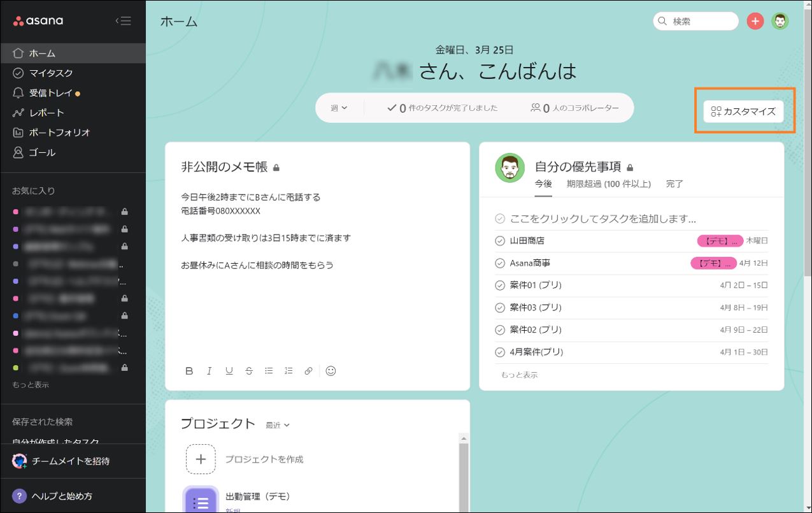The image size is (812, 513).
Task: Click the 自分の優先事項 avatar
Action: click(x=509, y=168)
